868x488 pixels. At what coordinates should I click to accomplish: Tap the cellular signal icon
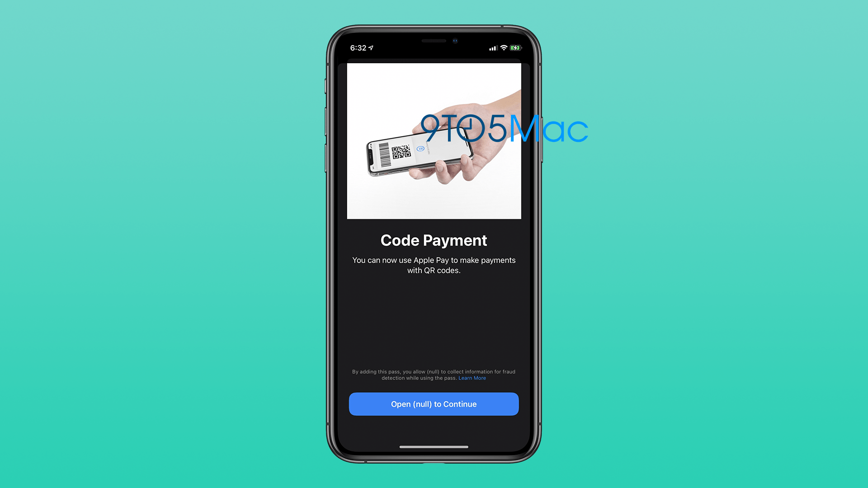click(x=489, y=47)
